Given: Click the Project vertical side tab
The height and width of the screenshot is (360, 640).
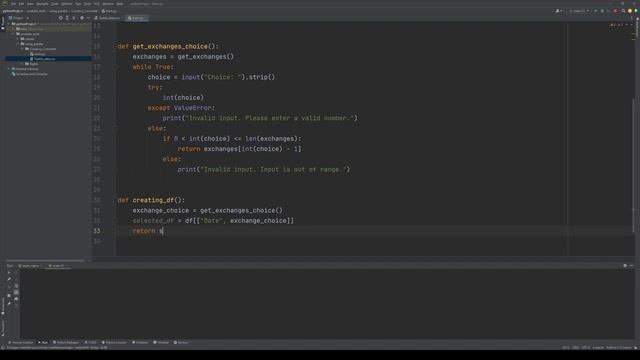Looking at the screenshot, I should coord(2,23).
